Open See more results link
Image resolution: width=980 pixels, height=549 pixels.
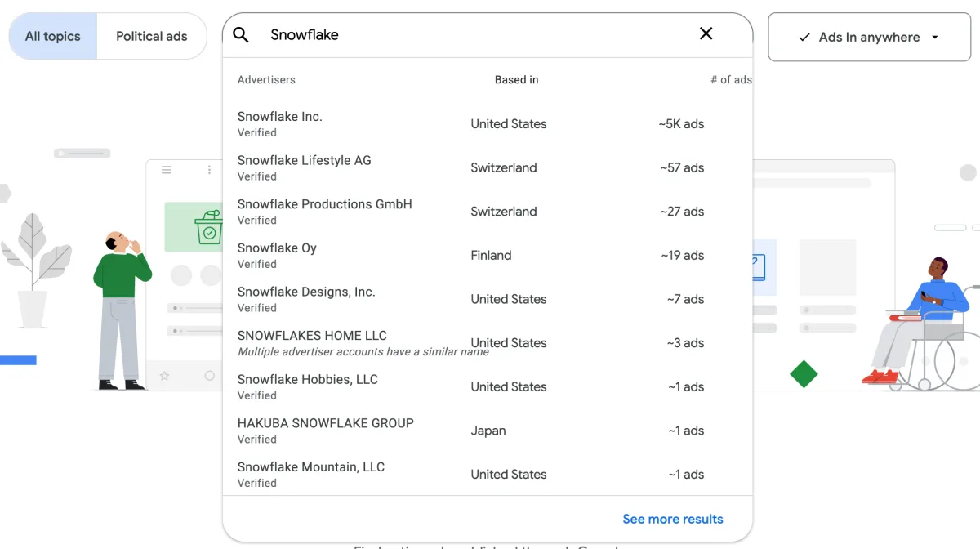pyautogui.click(x=673, y=519)
